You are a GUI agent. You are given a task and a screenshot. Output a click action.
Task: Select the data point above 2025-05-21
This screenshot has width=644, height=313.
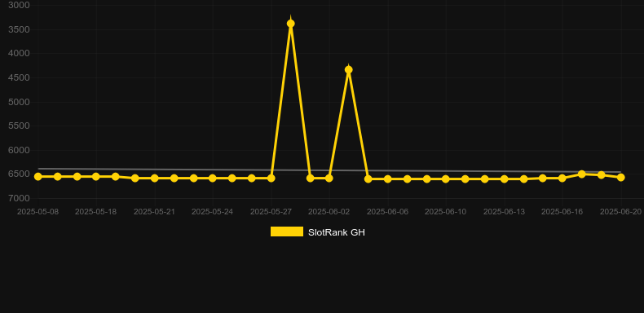point(154,179)
